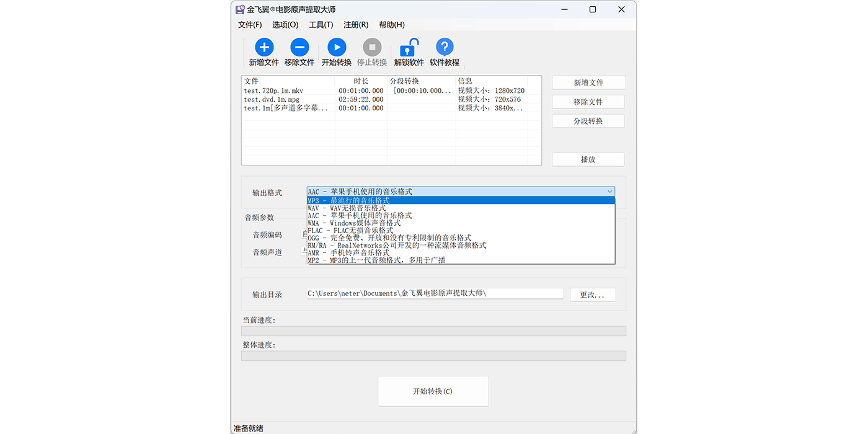Select FLAC - FLAC无损音乐格式 option
The height and width of the screenshot is (434, 868).
[x=461, y=231]
